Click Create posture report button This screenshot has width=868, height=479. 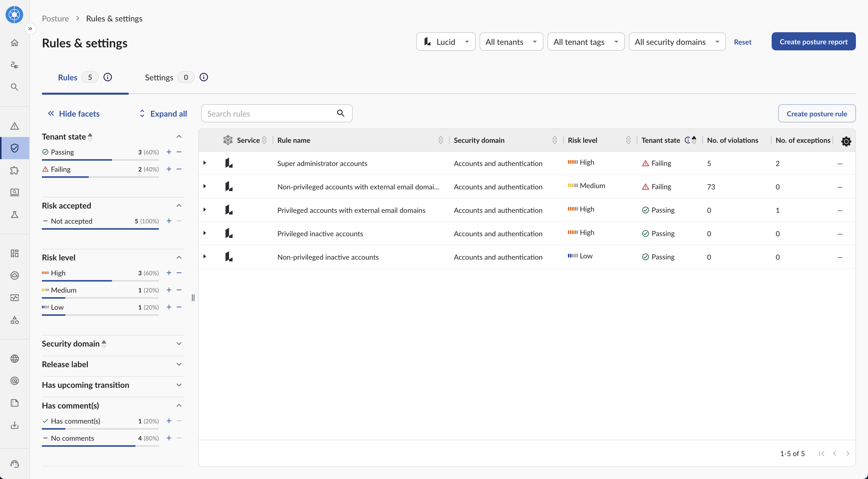click(x=813, y=42)
